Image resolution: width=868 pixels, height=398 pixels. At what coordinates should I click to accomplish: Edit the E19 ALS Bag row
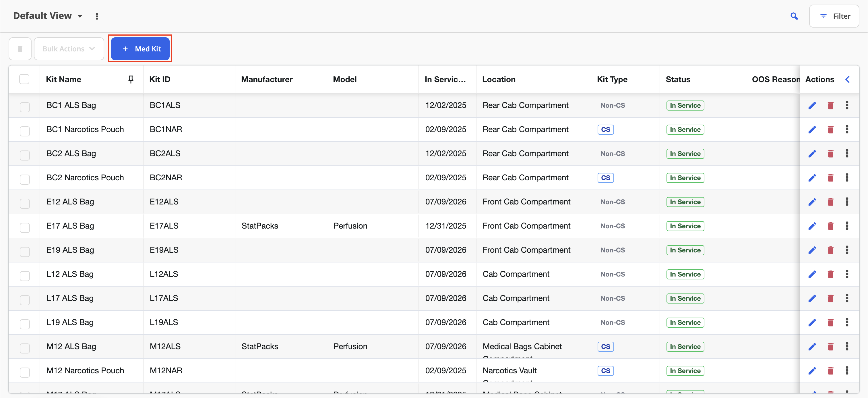point(812,250)
